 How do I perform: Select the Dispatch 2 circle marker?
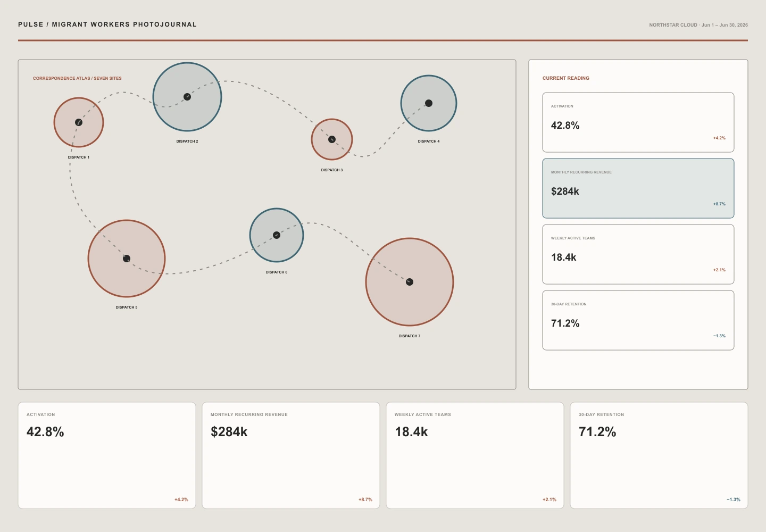point(187,97)
